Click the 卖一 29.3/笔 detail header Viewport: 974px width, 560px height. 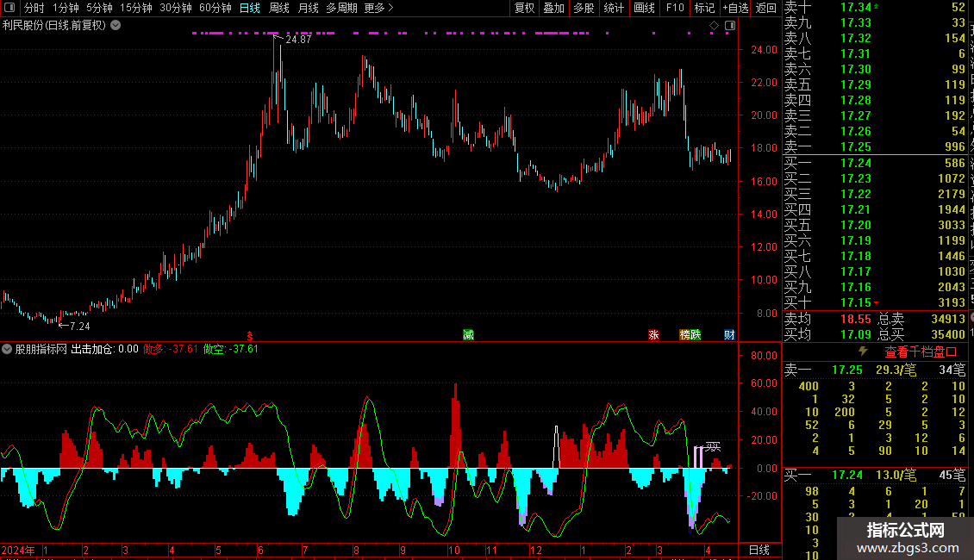(875, 370)
